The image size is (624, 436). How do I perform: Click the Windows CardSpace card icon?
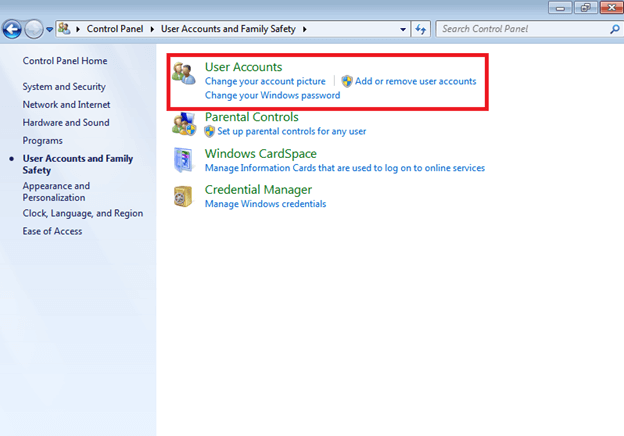(x=183, y=160)
